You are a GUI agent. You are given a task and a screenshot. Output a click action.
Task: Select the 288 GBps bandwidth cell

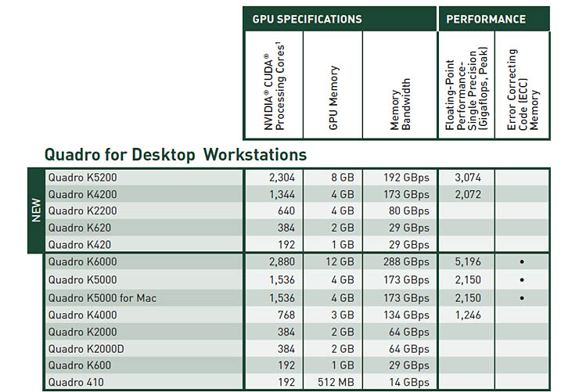[x=406, y=263]
